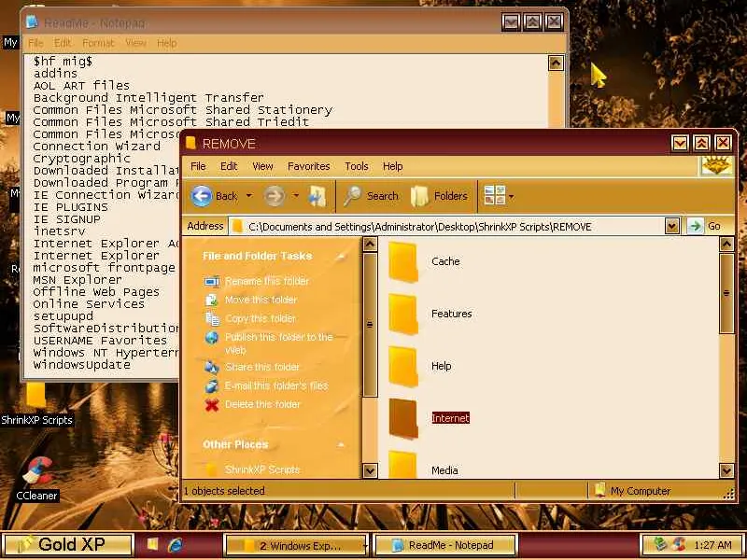Click the 'IE PLUGINS' line in Notepad
747x560 pixels.
71,207
